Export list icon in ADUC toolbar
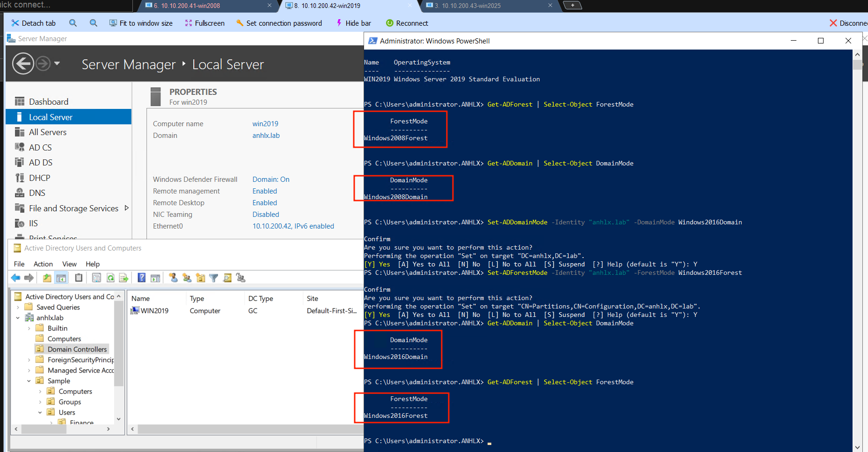868x452 pixels. point(124,278)
